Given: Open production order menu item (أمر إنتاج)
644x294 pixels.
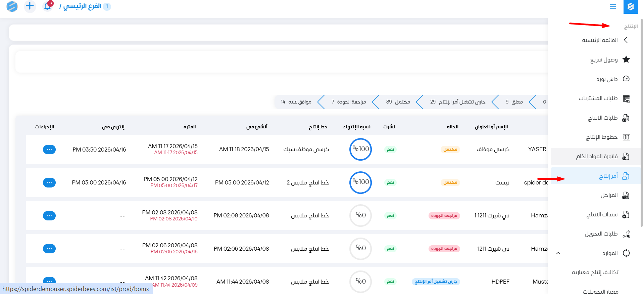Looking at the screenshot, I should [608, 176].
